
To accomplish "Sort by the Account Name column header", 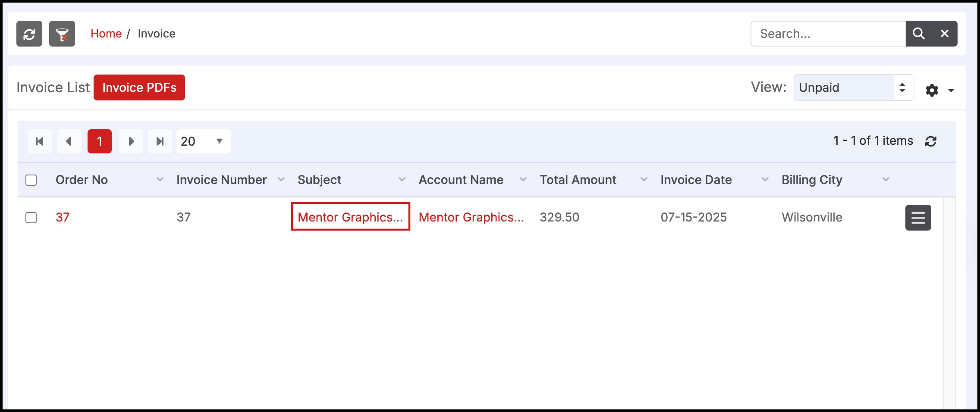I will [x=461, y=180].
